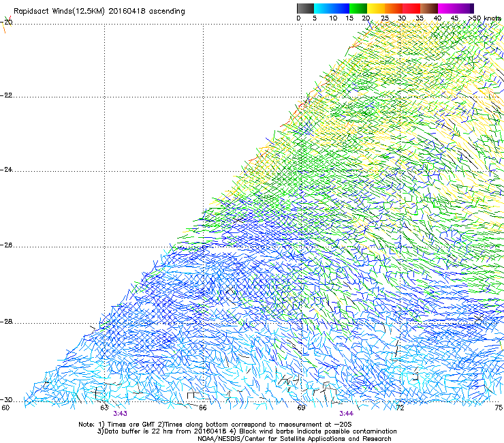Image resolution: width=504 pixels, height=443 pixels.
Task: Click the legend label "35"
Action: coord(420,18)
